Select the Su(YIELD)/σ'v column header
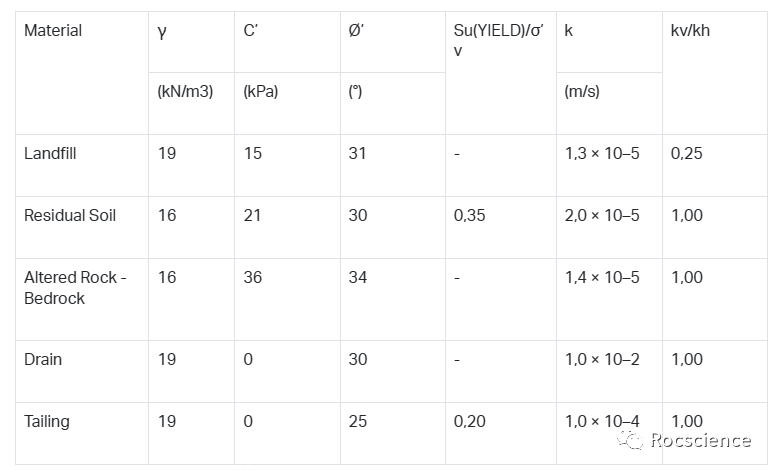 click(499, 40)
